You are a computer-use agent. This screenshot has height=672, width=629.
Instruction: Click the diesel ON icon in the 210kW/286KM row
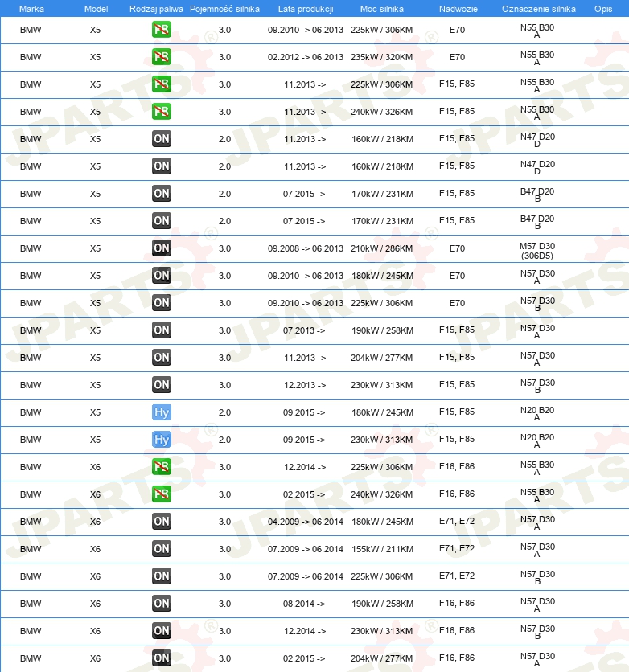click(161, 248)
